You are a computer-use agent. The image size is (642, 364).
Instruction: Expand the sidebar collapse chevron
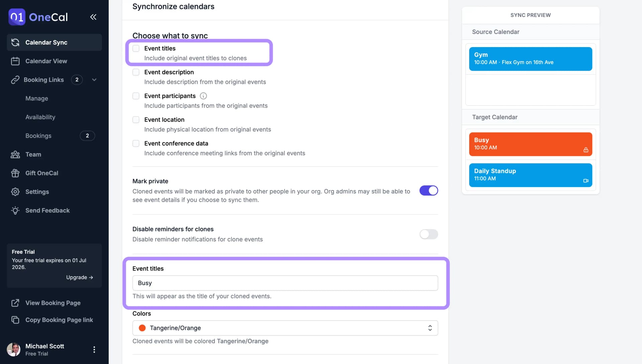point(94,17)
